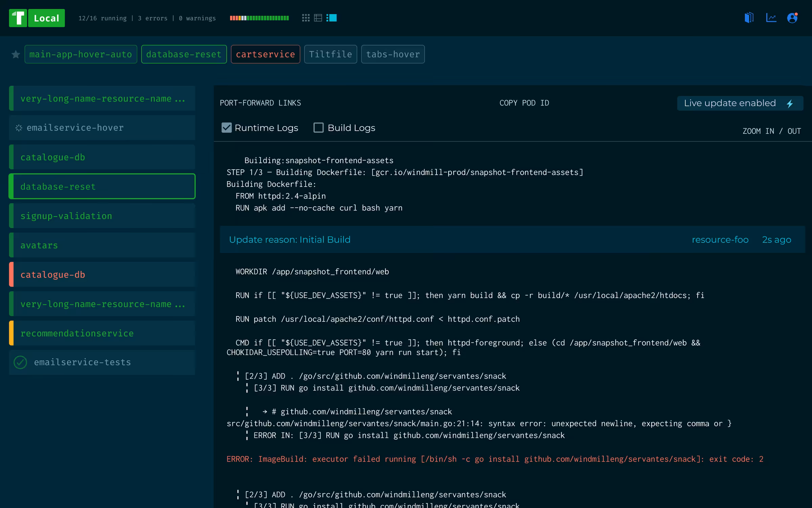Click the '12/16 running' status text

[102, 18]
